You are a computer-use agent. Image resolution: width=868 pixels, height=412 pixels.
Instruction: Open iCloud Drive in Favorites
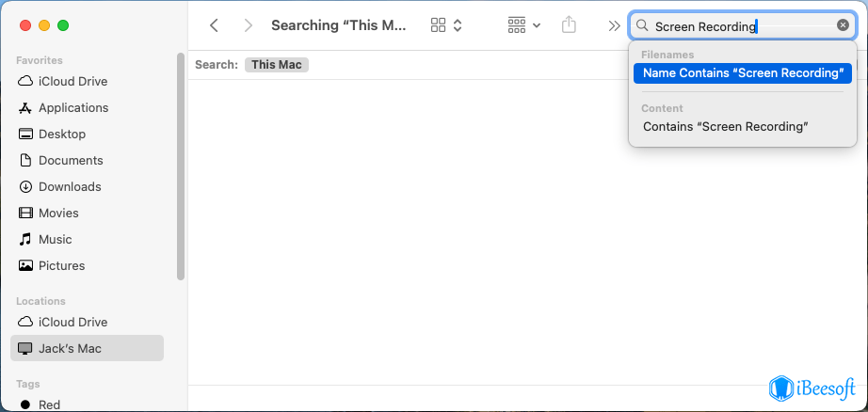(x=72, y=81)
